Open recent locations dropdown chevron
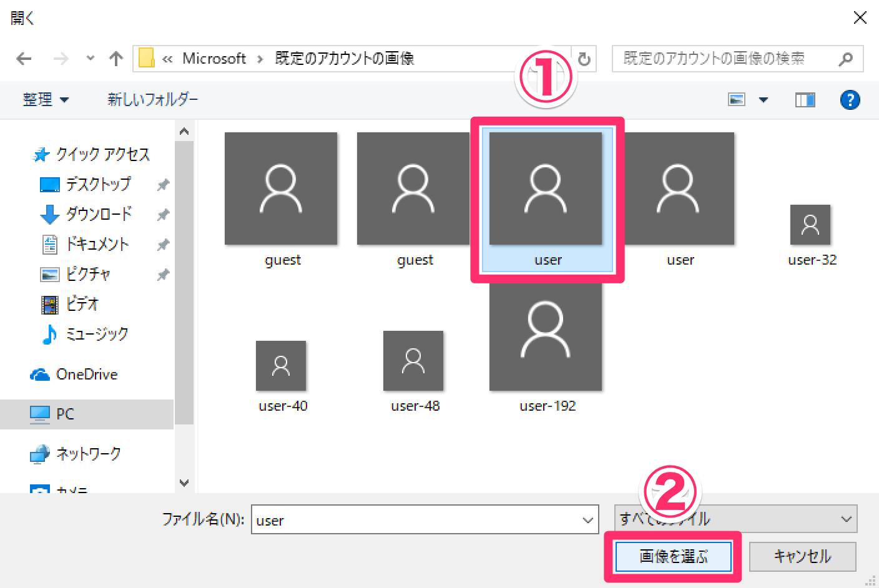 pos(91,58)
